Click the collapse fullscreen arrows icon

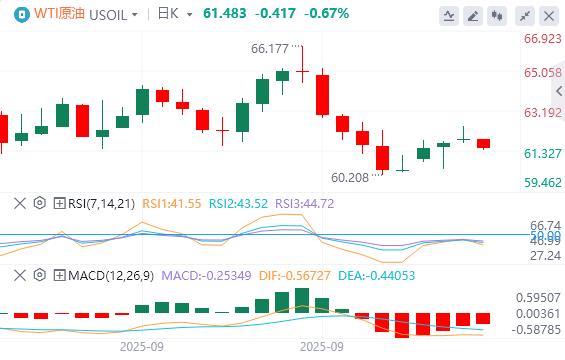tap(525, 16)
